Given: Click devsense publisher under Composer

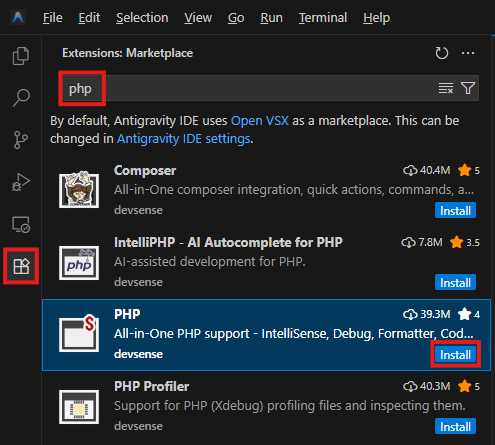Looking at the screenshot, I should [x=138, y=210].
